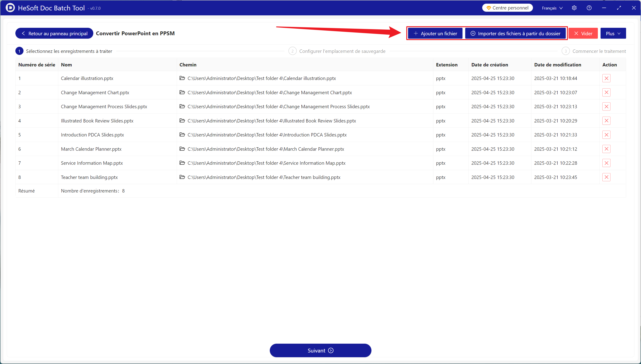This screenshot has height=364, width=641.
Task: Select file name Teacher team building.pptx
Action: click(x=89, y=177)
